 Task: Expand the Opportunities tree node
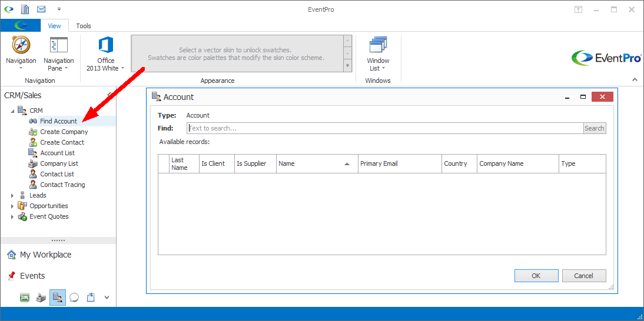(12, 206)
